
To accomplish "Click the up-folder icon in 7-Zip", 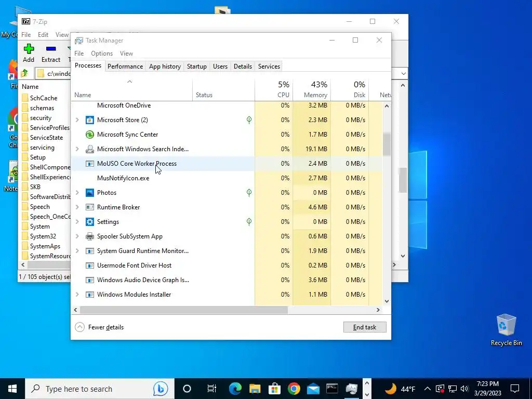I will click(x=24, y=73).
